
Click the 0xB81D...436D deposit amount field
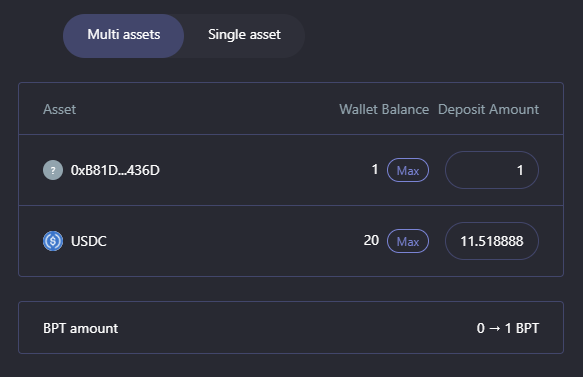492,170
